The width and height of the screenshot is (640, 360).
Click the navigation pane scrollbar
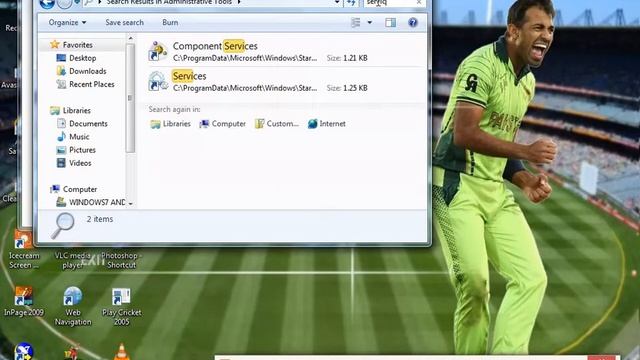click(131, 98)
